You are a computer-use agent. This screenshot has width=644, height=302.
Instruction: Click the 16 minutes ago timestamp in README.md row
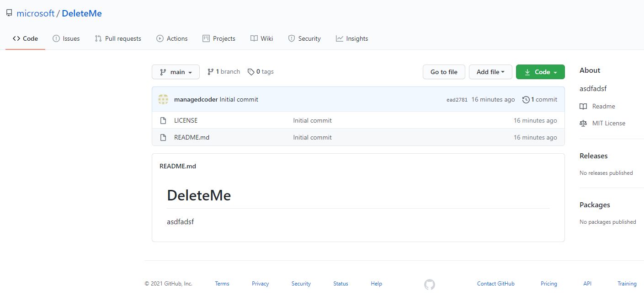[535, 137]
